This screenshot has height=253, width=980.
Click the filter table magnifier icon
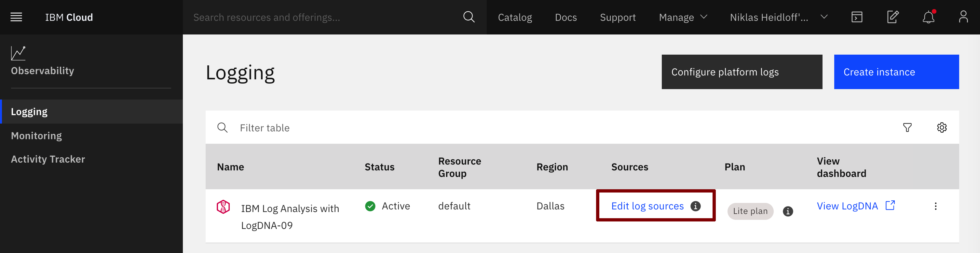click(x=222, y=127)
